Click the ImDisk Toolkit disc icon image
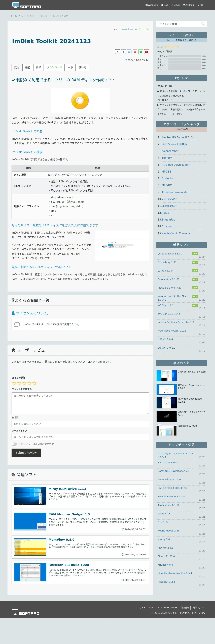 80,100
